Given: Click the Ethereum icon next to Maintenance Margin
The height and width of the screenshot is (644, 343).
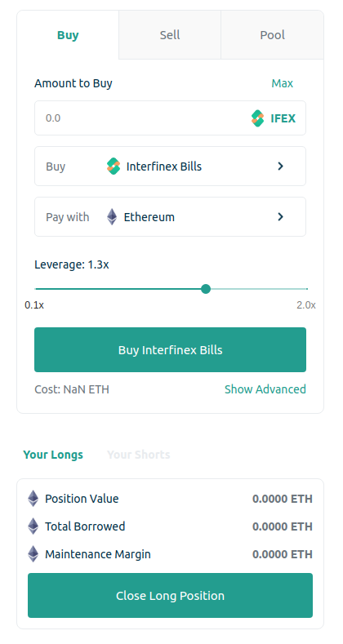Looking at the screenshot, I should pyautogui.click(x=33, y=554).
